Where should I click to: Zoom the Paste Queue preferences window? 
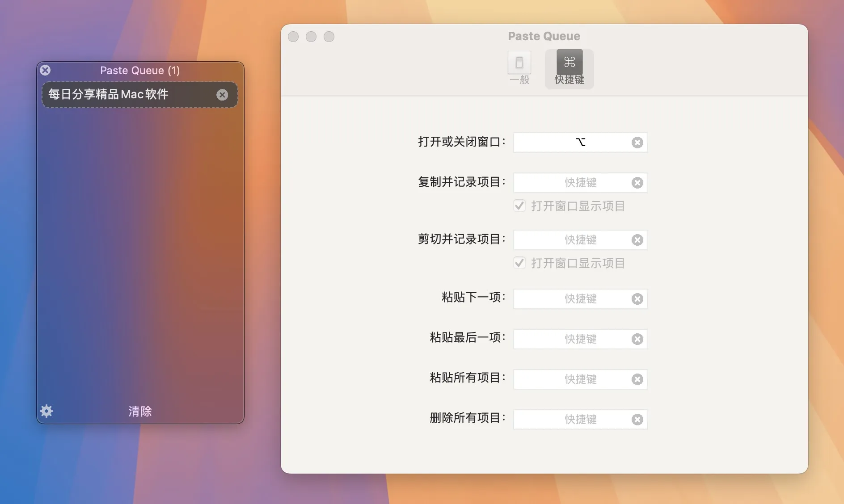(x=329, y=37)
